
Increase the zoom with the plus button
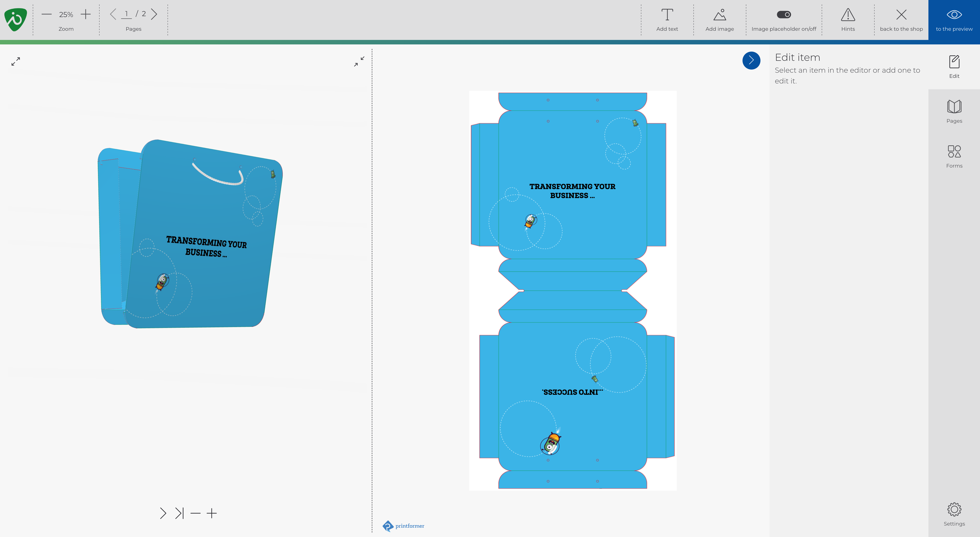coord(85,14)
